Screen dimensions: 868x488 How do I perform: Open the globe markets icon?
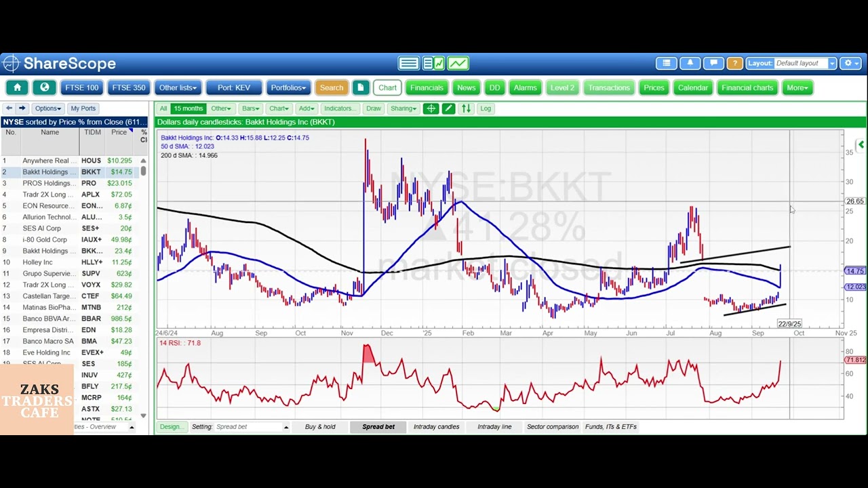click(45, 87)
